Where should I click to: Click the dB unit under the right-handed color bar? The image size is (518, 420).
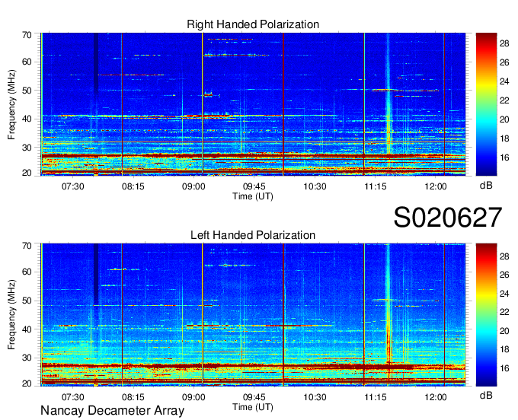pos(486,186)
